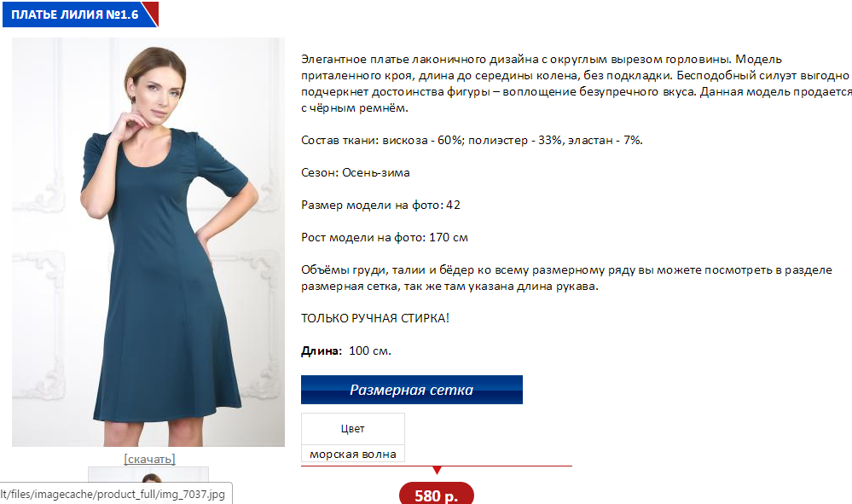The height and width of the screenshot is (504, 852).
Task: Click the Состав ткани fabric composition line
Action: tap(472, 140)
